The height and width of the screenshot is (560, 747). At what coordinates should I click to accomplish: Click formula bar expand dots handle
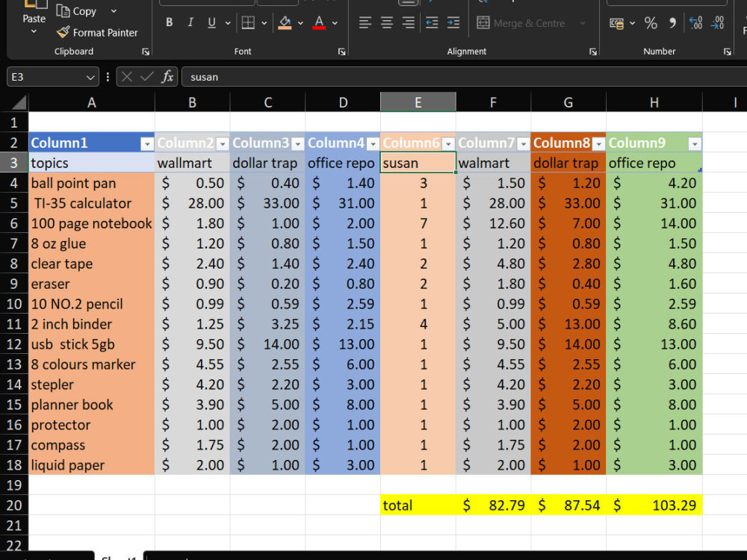tap(108, 77)
